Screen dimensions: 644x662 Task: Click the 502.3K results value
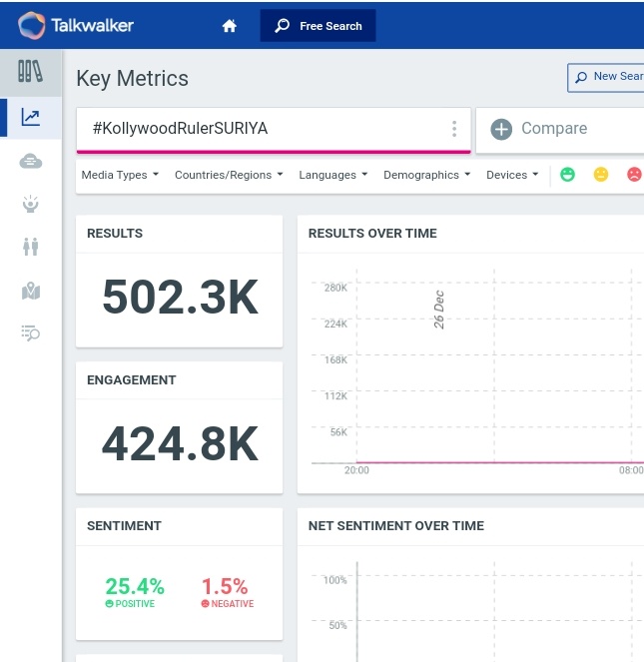(180, 298)
